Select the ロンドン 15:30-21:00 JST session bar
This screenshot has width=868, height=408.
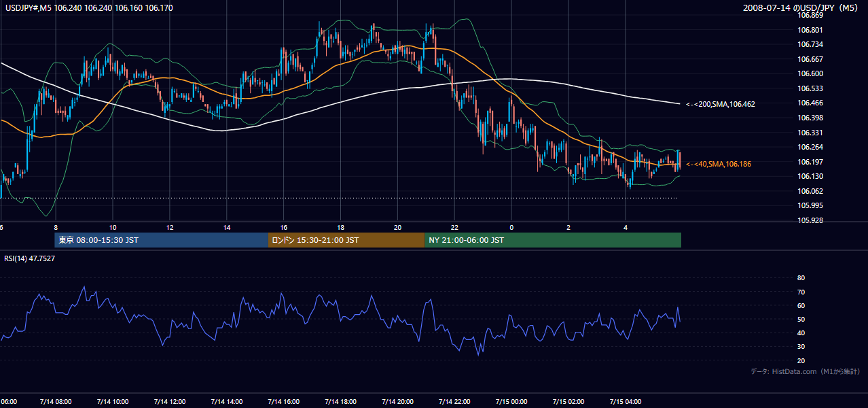tap(347, 240)
